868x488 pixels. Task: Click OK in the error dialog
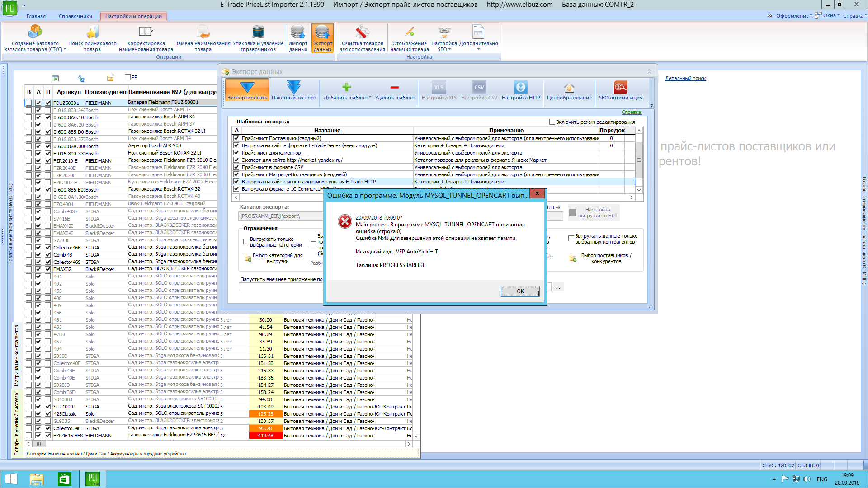tap(520, 291)
